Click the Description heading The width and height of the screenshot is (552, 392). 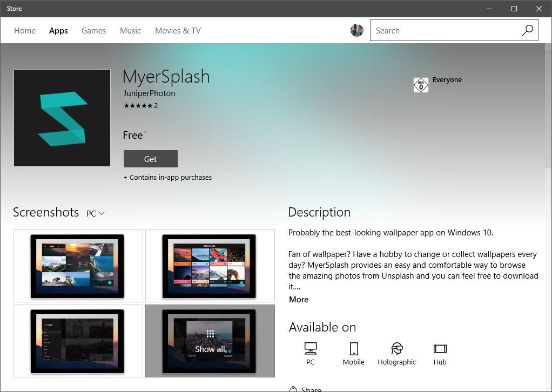319,212
